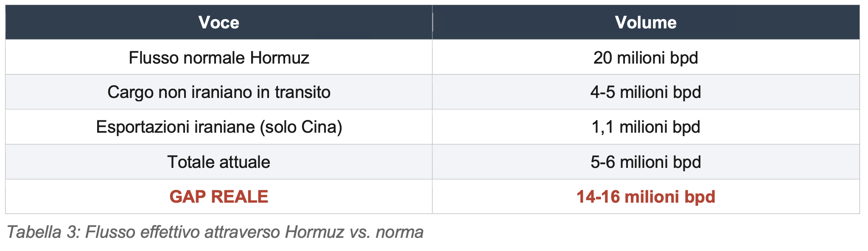The image size is (868, 251).
Task: Click the word Hormuz in the caption
Action: pyautogui.click(x=314, y=232)
